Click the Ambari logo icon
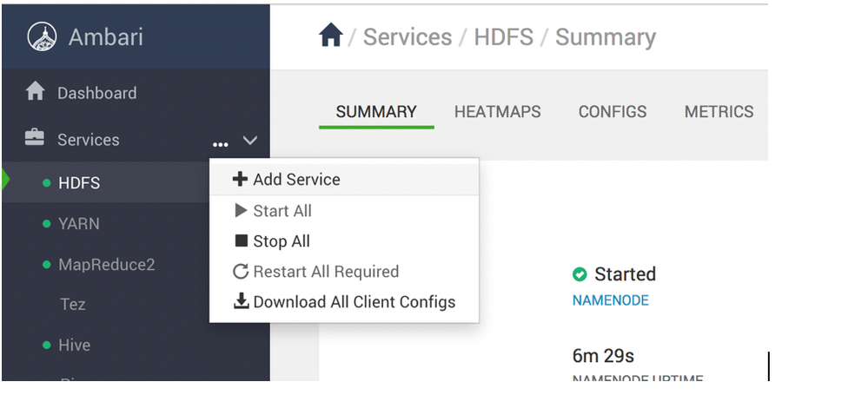868x395 pixels. (x=42, y=36)
